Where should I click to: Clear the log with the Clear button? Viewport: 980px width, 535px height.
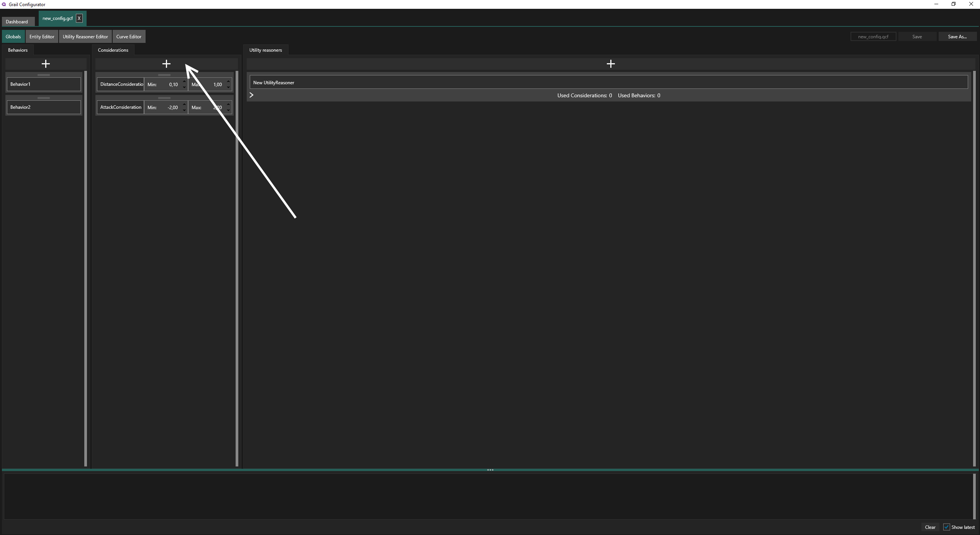(x=930, y=527)
